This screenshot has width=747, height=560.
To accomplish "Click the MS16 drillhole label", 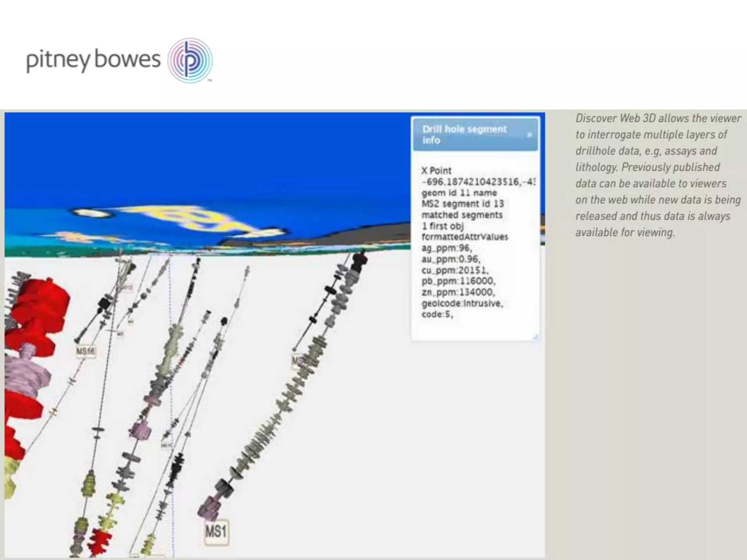I will point(85,351).
